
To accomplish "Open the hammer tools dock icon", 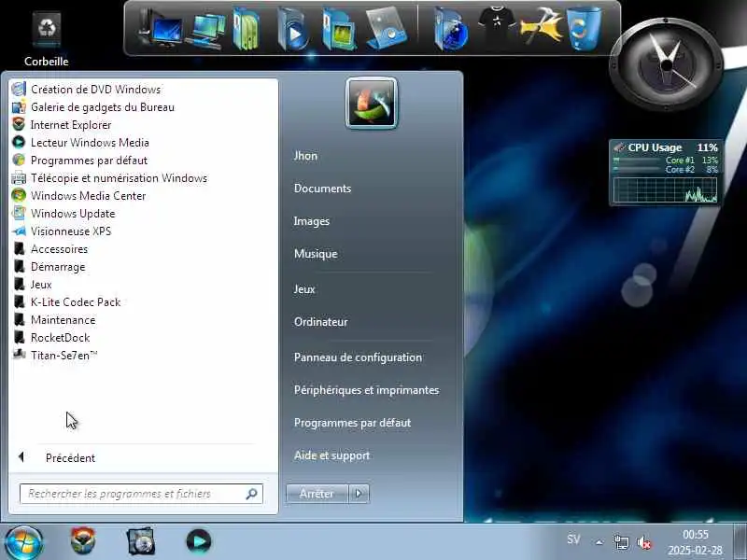I will (542, 28).
